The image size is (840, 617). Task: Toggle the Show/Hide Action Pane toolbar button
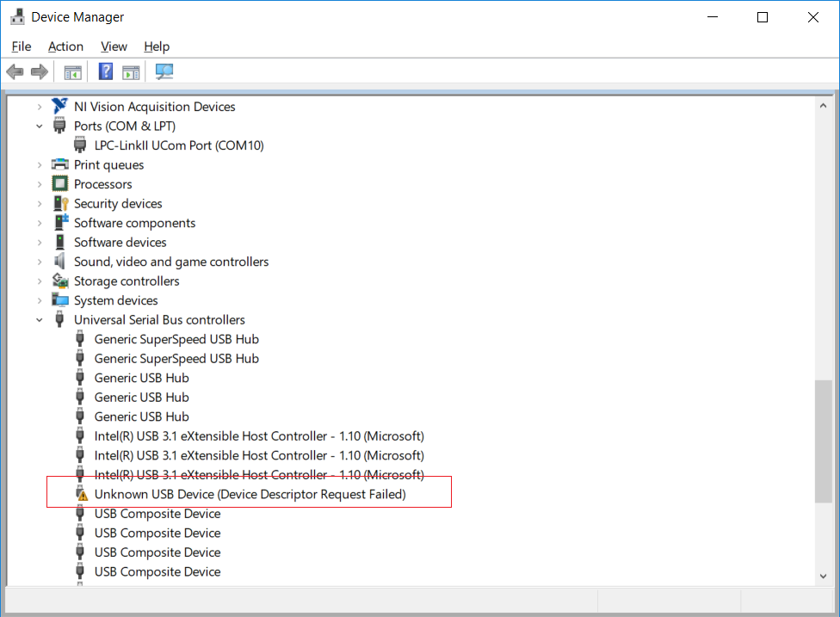coord(131,71)
